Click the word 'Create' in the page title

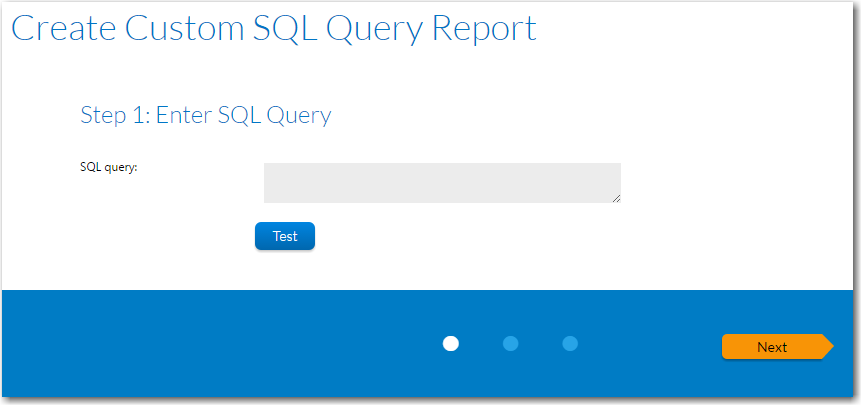(x=62, y=28)
